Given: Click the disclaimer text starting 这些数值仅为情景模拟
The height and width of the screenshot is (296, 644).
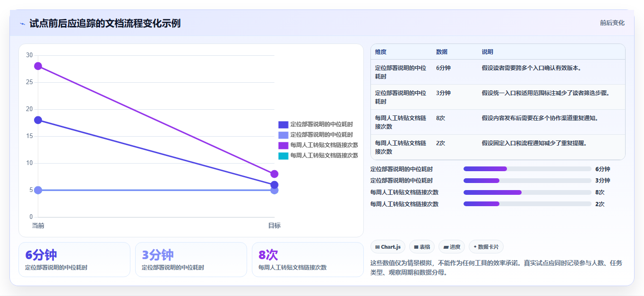Looking at the screenshot, I should [x=496, y=268].
